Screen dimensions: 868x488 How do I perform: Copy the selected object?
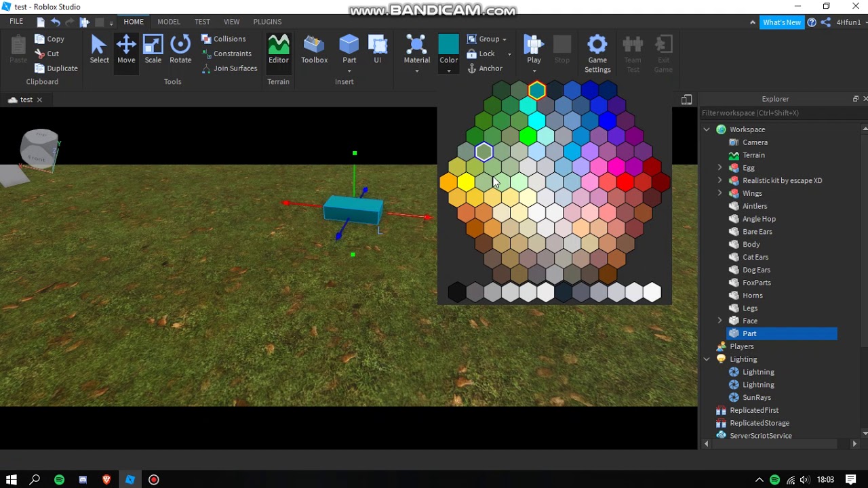tap(50, 39)
